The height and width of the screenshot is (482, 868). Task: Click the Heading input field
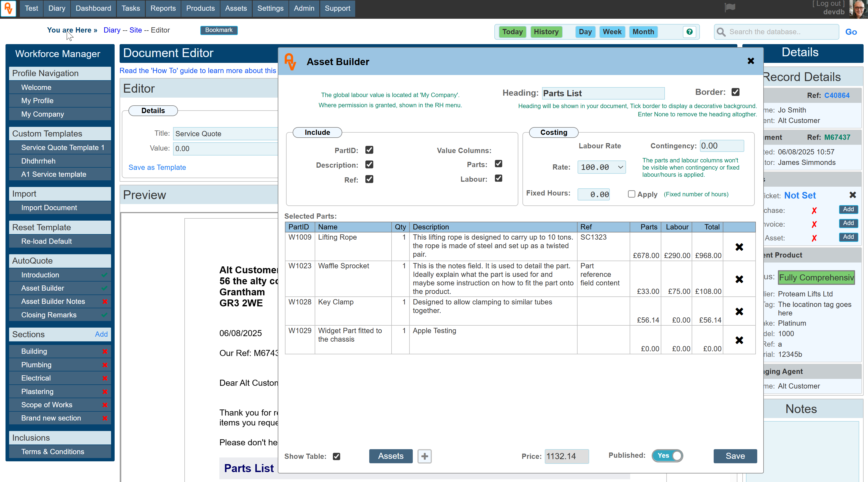(603, 93)
